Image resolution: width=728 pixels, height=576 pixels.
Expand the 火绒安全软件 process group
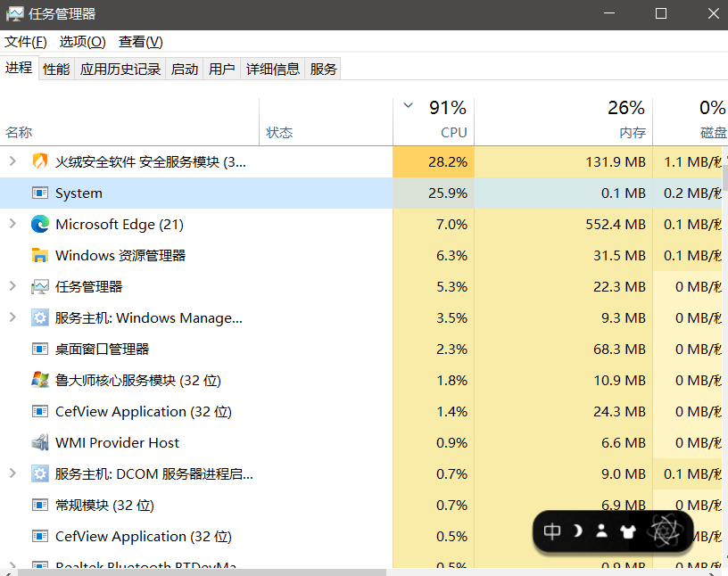12,162
